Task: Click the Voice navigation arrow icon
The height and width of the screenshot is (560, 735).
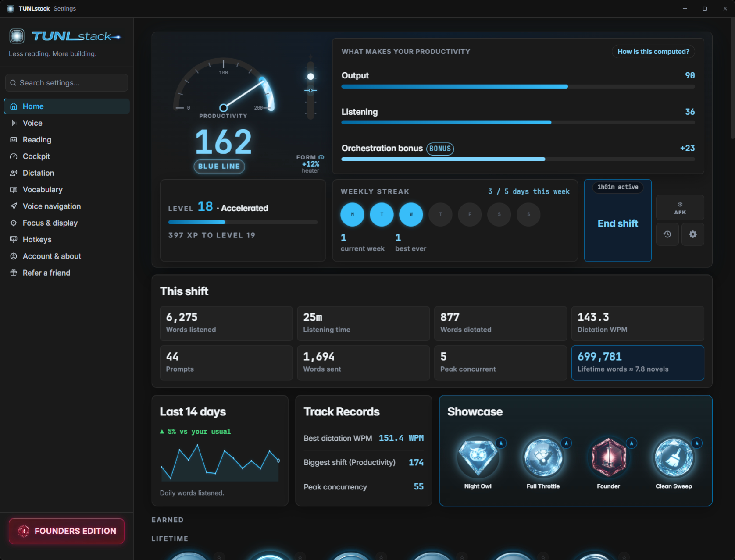Action: (14, 206)
